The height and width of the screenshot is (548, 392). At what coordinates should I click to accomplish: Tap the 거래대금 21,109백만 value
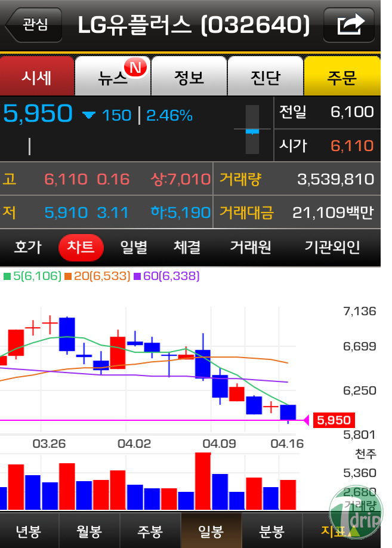[x=334, y=213]
